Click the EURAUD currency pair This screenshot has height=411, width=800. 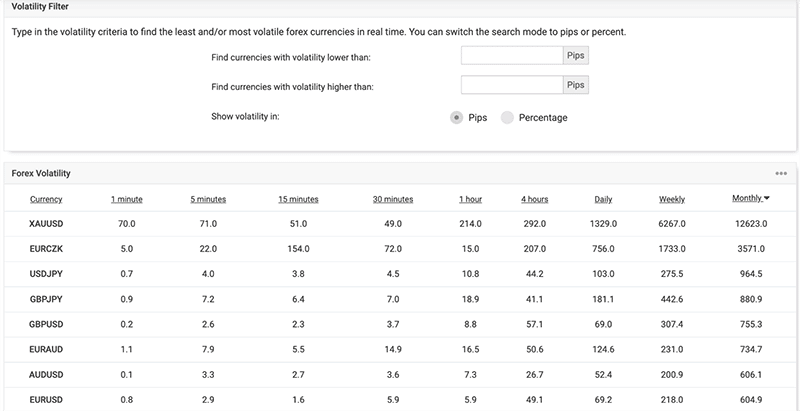tap(46, 347)
